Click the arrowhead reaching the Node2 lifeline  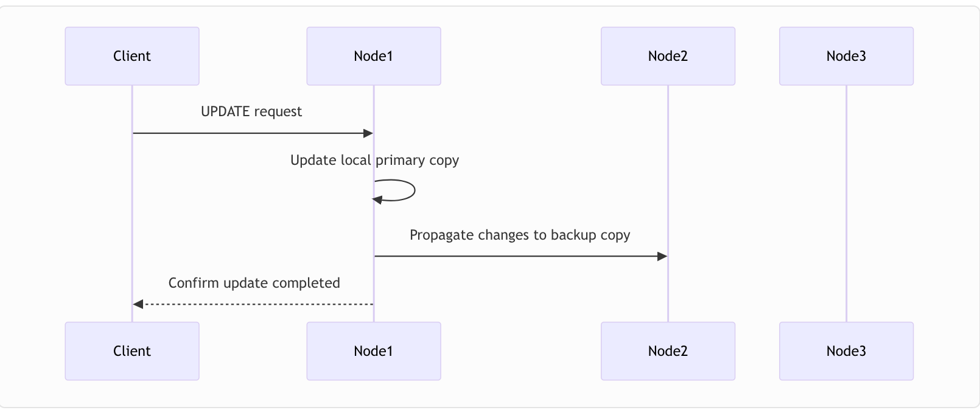point(663,257)
